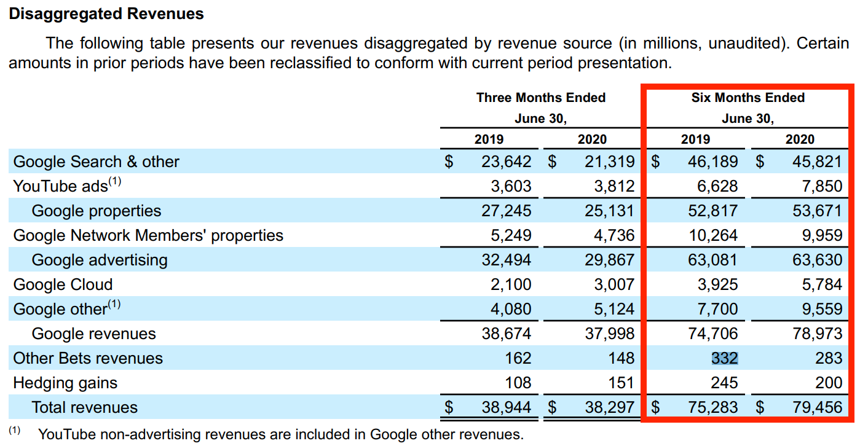This screenshot has height=446, width=868.
Task: Click the "Hedging gains" row label
Action: [x=65, y=383]
